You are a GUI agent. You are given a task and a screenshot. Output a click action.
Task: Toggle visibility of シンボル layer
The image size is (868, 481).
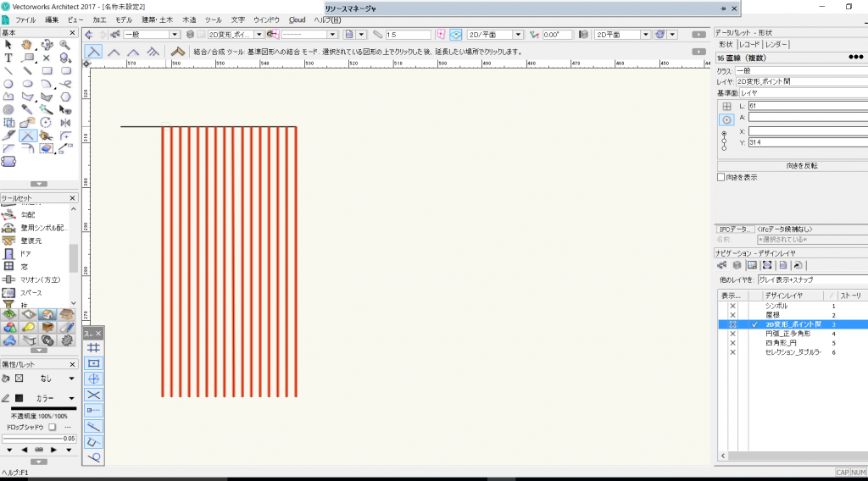[732, 306]
